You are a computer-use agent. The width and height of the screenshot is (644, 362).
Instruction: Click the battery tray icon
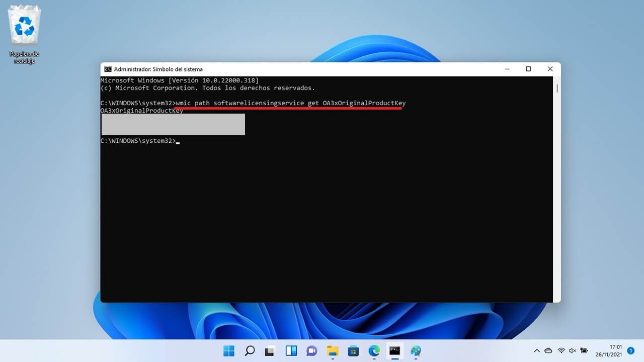[584, 350]
